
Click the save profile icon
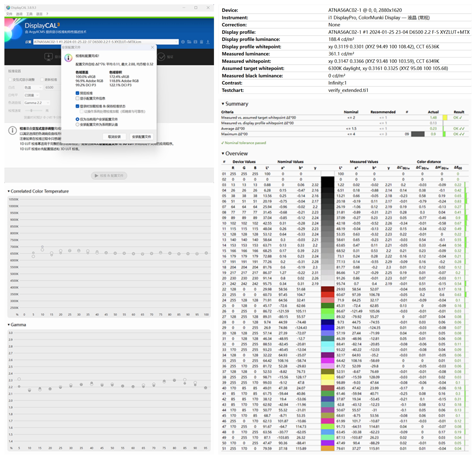(x=196, y=42)
